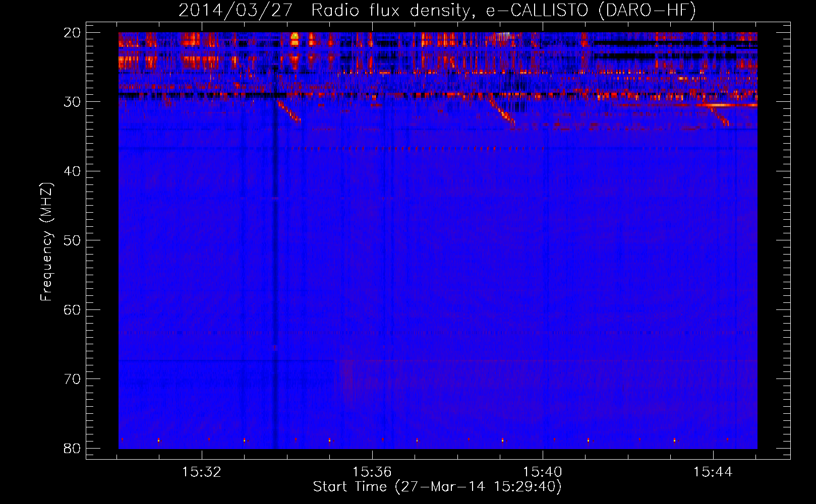Viewport: 816px width, 504px height.
Task: Click the 'Frequency (MHZ)' y-axis label
Action: pyautogui.click(x=46, y=242)
